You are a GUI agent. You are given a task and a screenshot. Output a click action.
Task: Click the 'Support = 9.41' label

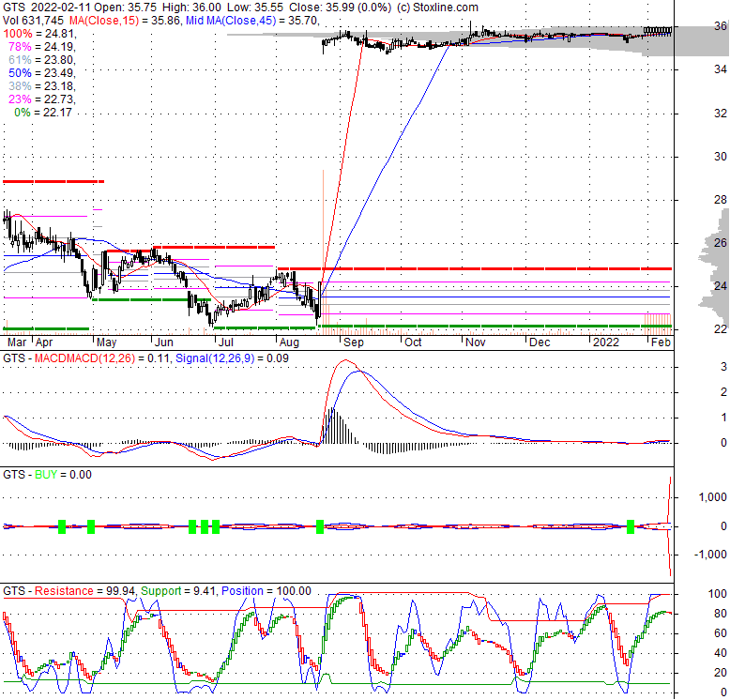click(178, 591)
